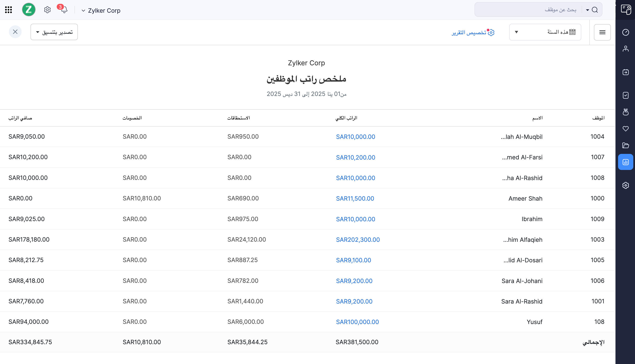Image resolution: width=635 pixels, height=364 pixels.
Task: Open the search filter dropdown arrow
Action: pyautogui.click(x=587, y=10)
